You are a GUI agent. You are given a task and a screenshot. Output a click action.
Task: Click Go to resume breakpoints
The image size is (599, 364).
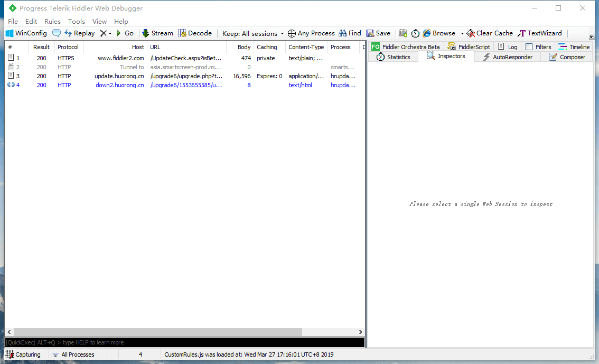(125, 33)
